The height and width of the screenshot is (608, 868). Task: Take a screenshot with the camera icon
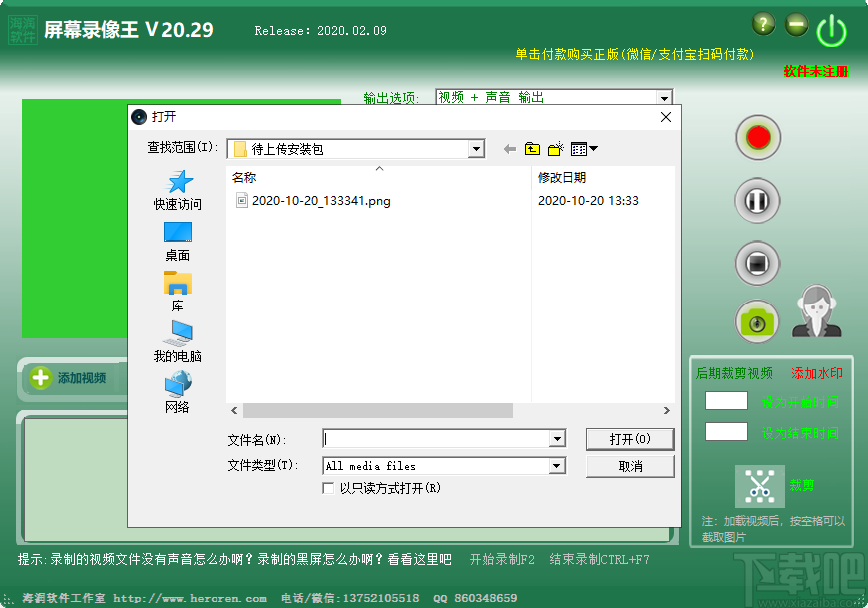point(756,322)
